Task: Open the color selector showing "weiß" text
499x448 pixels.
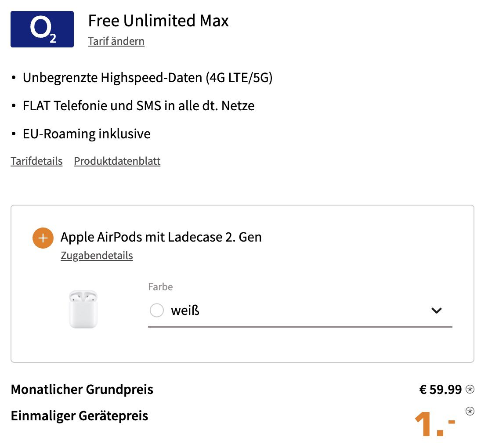Action: tap(185, 311)
